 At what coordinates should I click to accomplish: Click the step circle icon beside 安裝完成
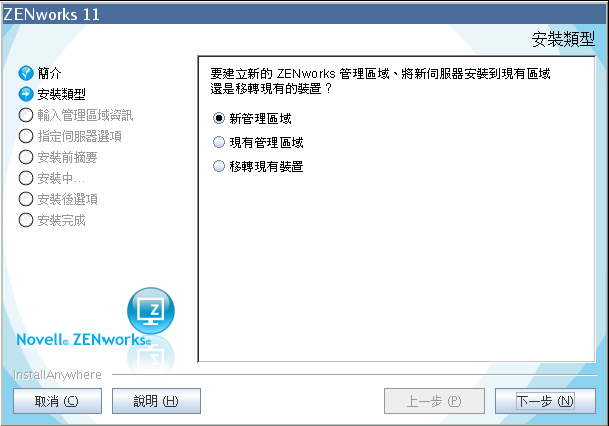(x=26, y=220)
